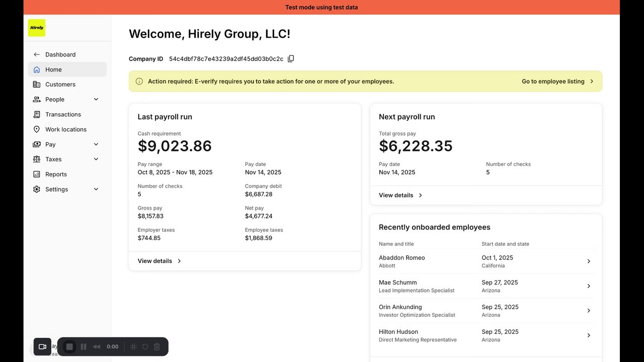This screenshot has height=362, width=644.
Task: Stop the screen recording
Action: [x=69, y=346]
